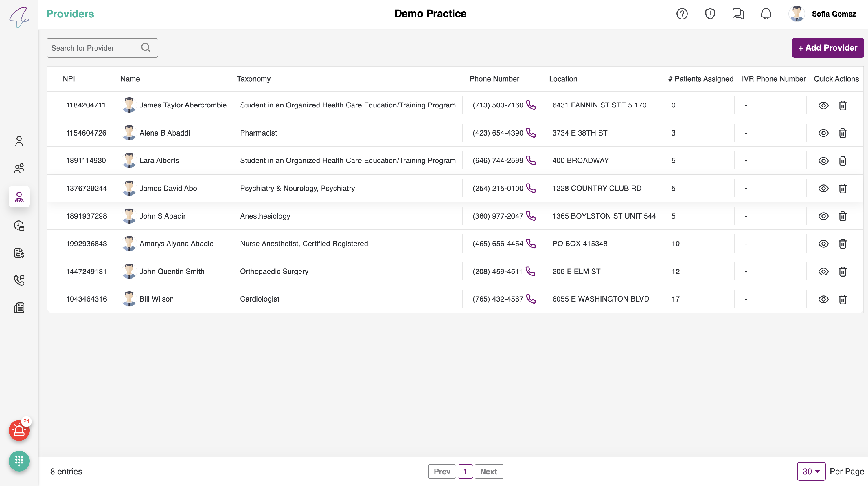Call Alene B Abaddi's phone number
The width and height of the screenshot is (868, 486).
[x=531, y=133]
